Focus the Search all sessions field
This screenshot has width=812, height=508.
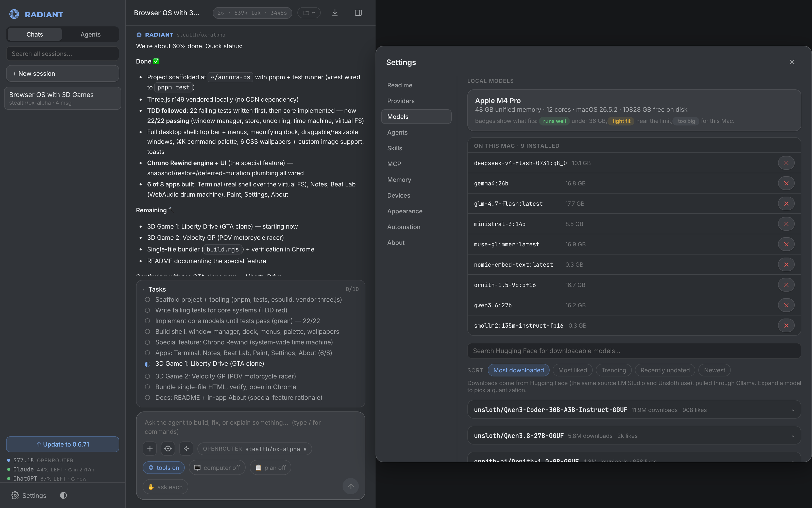pyautogui.click(x=63, y=54)
